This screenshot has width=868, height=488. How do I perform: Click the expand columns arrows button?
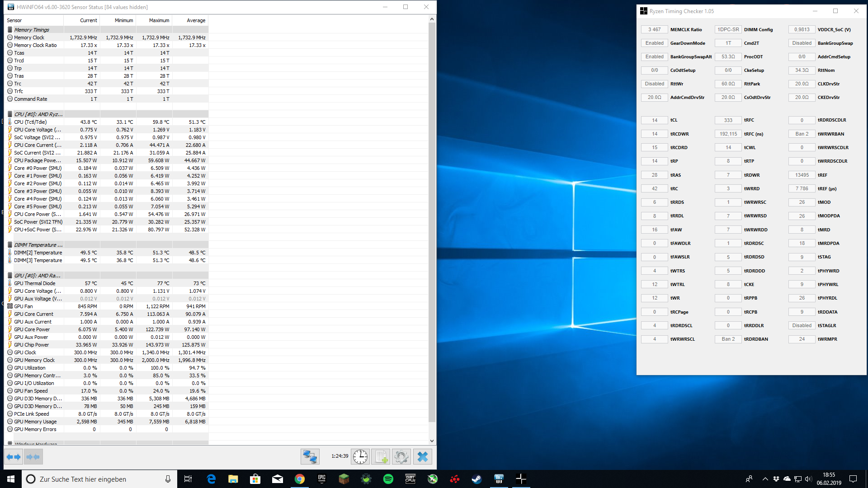tap(14, 457)
